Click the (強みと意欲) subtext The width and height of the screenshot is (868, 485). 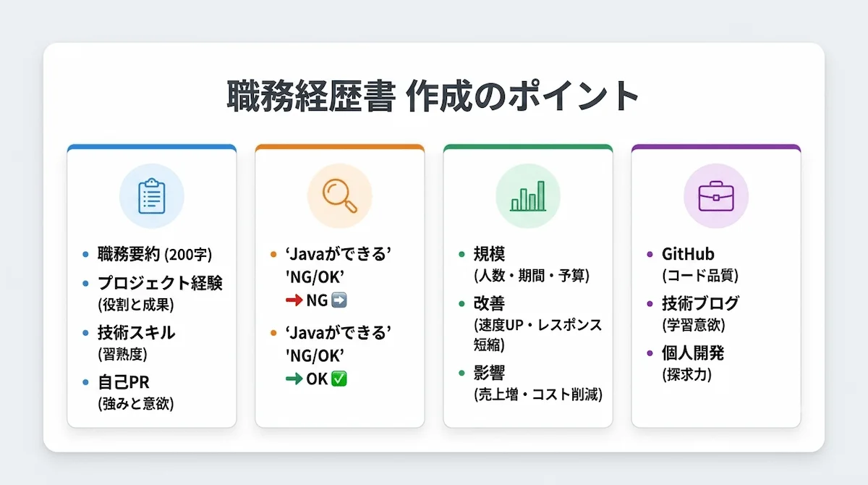point(136,404)
